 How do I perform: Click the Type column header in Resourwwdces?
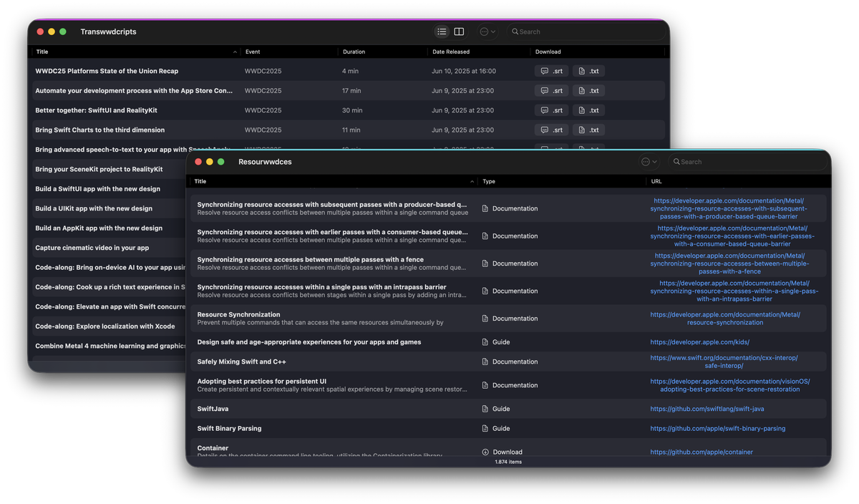[x=489, y=181]
